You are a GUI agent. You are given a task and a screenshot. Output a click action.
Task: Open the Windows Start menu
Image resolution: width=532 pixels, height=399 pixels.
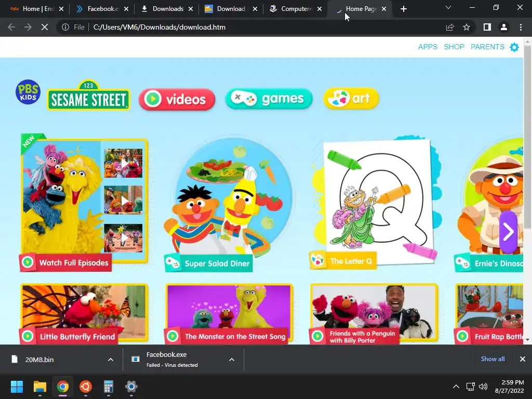click(x=17, y=387)
